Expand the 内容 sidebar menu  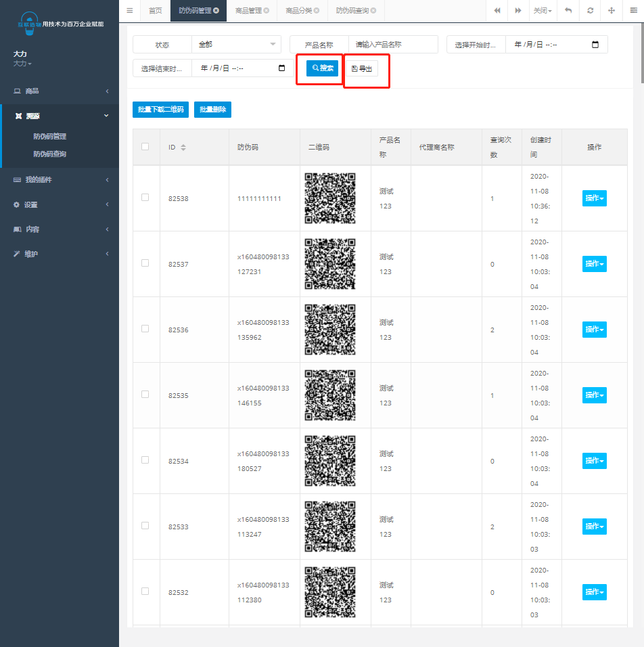click(60, 229)
